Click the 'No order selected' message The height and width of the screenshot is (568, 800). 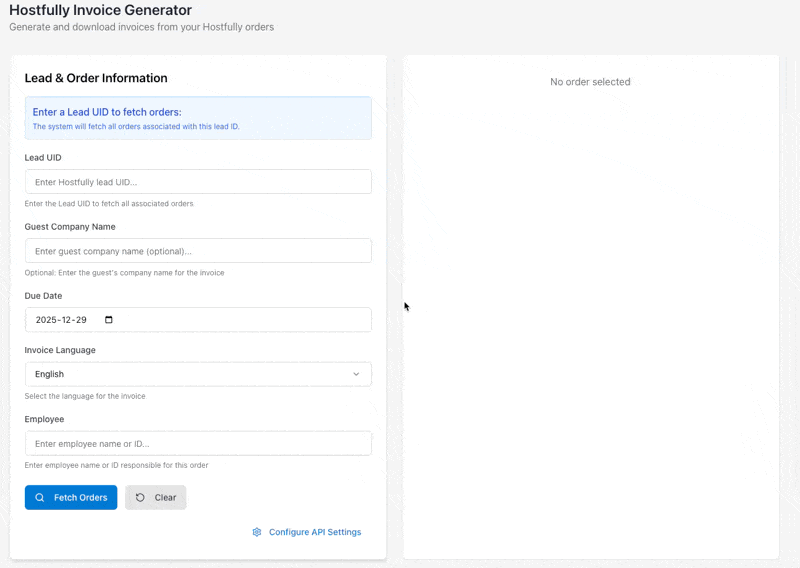590,82
